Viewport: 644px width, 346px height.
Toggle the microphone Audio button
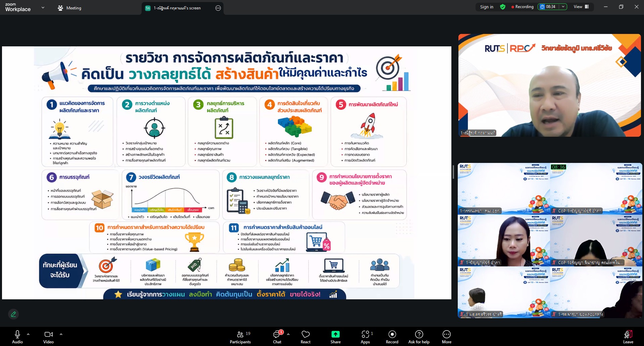[x=17, y=337]
